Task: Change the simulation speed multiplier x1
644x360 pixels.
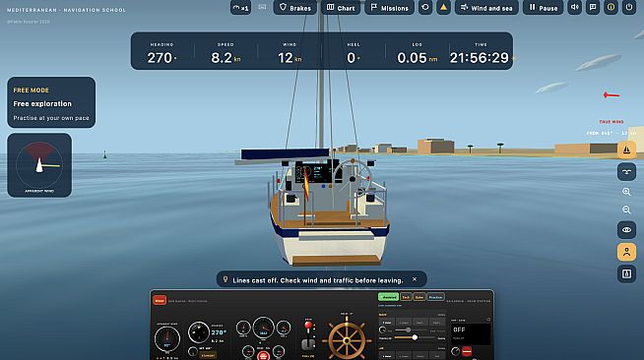Action: (240, 8)
